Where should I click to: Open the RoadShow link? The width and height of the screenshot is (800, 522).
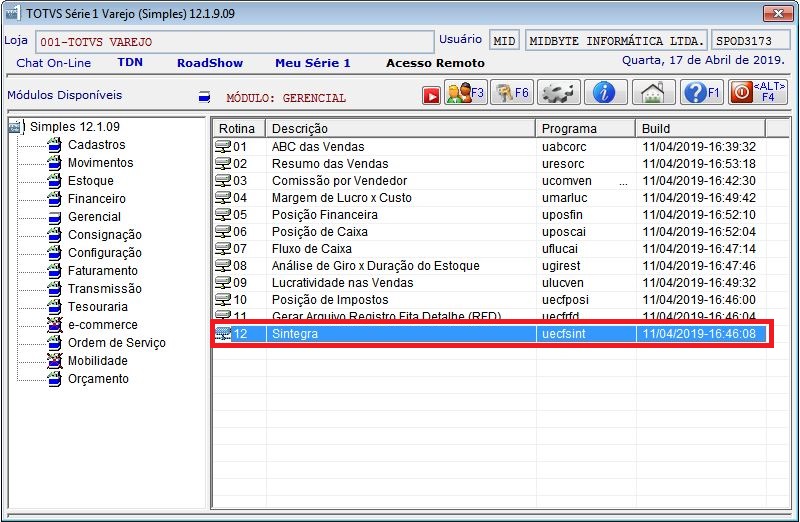click(210, 63)
